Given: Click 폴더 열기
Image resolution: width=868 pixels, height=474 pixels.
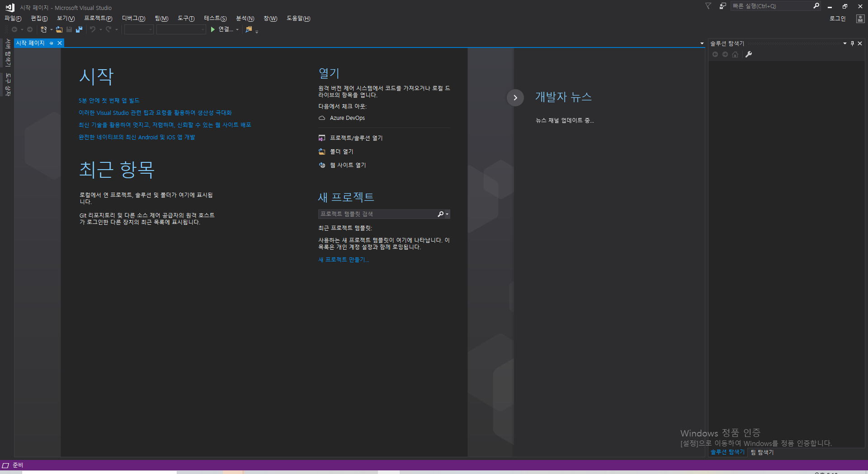Looking at the screenshot, I should tap(342, 152).
